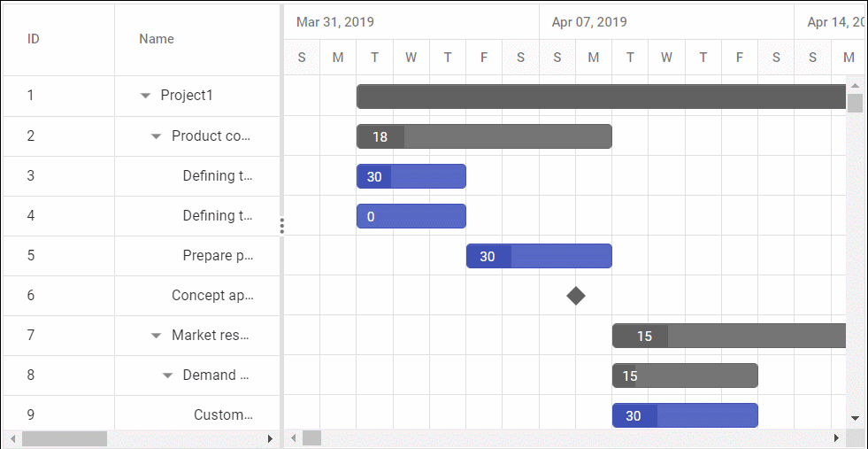
Task: Click the Concept approval milestone diamond
Action: tap(576, 296)
